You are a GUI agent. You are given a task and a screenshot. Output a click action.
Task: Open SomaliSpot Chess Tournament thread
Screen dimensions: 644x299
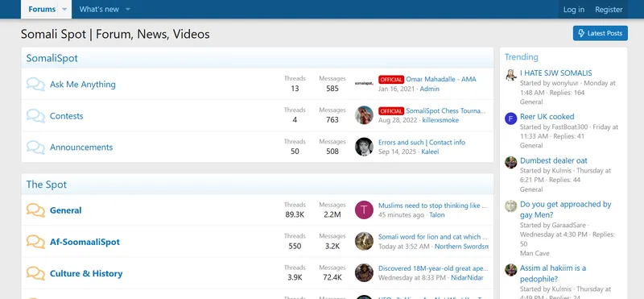click(446, 111)
